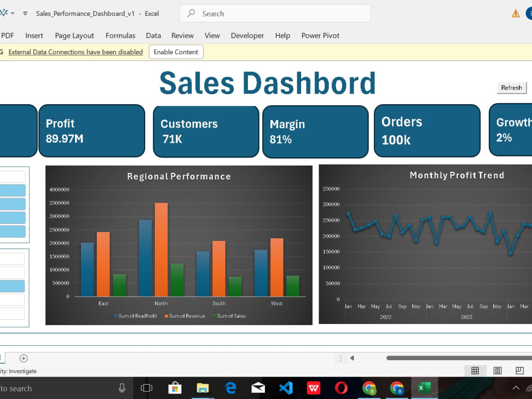Image resolution: width=532 pixels, height=399 pixels.
Task: Click the Enable Content button
Action: point(176,52)
